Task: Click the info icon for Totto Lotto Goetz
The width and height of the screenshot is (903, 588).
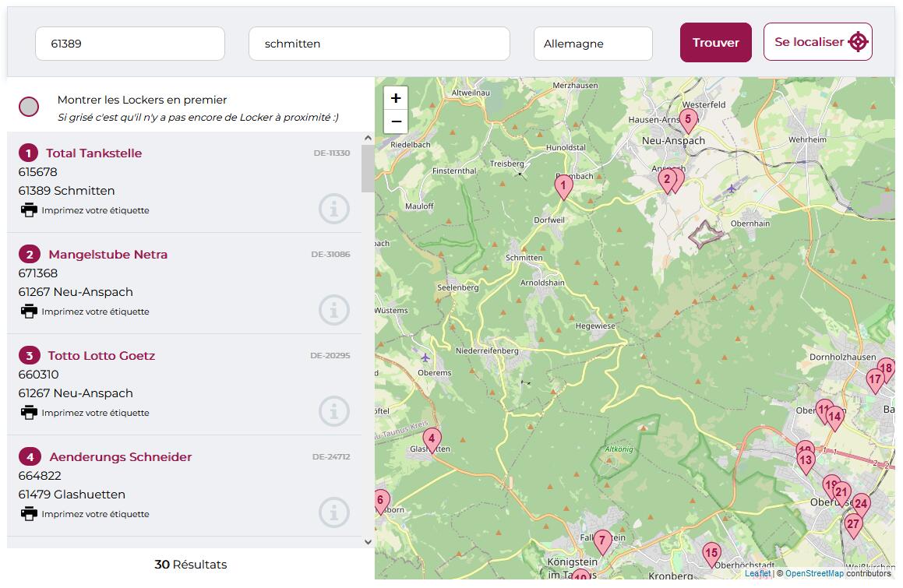Action: coord(334,411)
